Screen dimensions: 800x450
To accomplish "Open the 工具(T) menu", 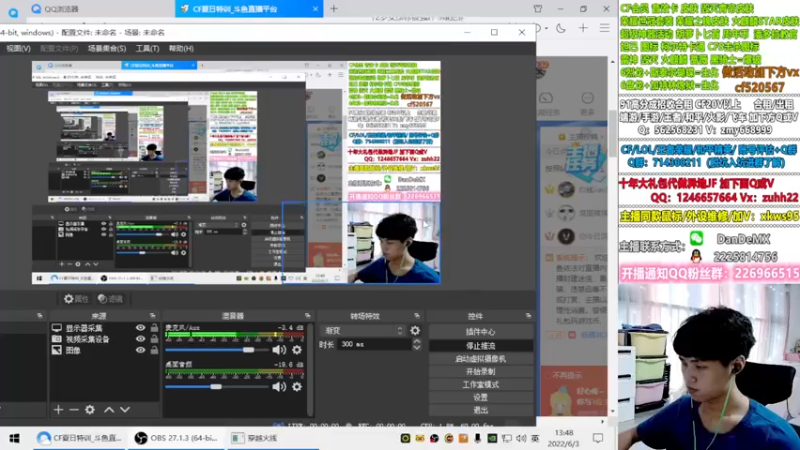I will coord(147,48).
